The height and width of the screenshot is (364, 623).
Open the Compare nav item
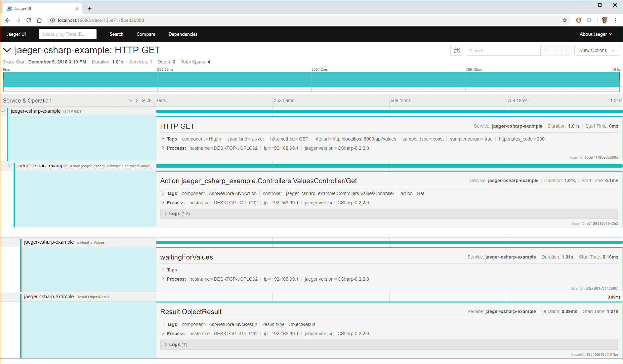point(146,34)
